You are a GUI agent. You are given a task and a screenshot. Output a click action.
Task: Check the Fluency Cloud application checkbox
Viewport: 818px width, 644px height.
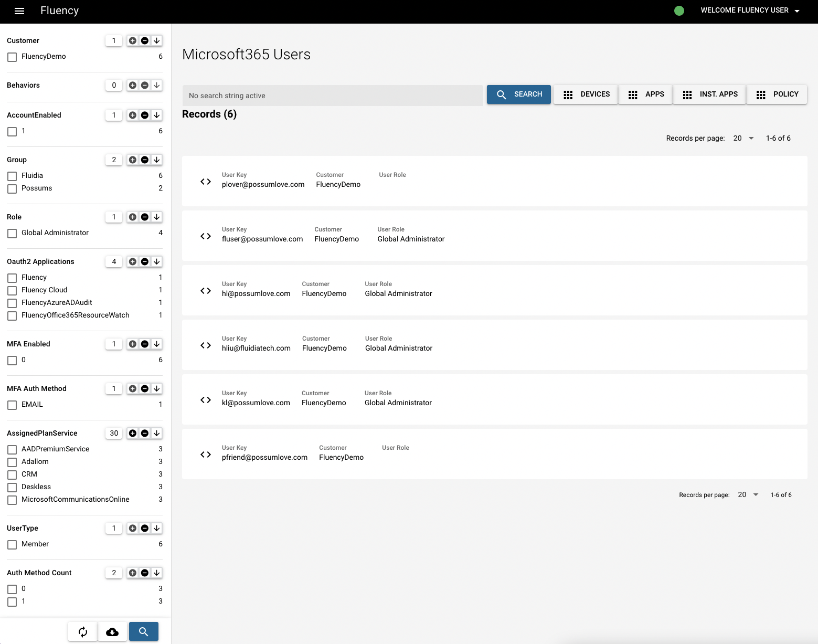[12, 290]
